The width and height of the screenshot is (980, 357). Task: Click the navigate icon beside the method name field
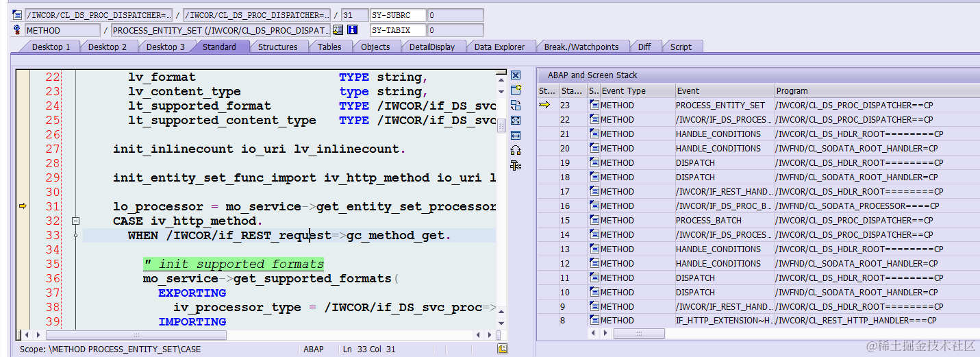[x=338, y=30]
